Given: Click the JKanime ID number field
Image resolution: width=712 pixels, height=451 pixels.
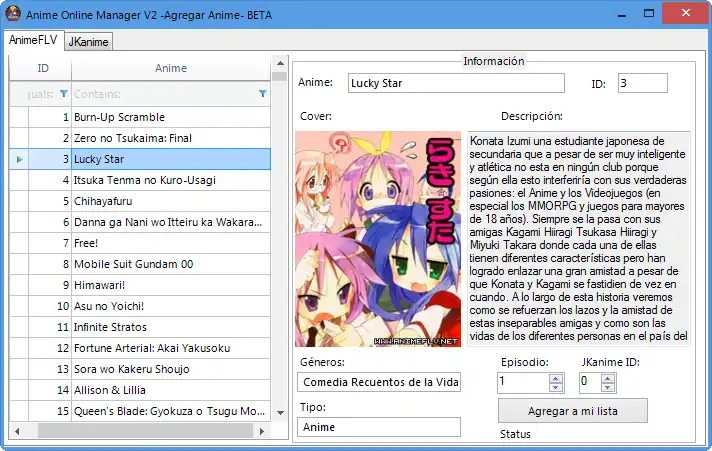Looking at the screenshot, I should pyautogui.click(x=589, y=382).
